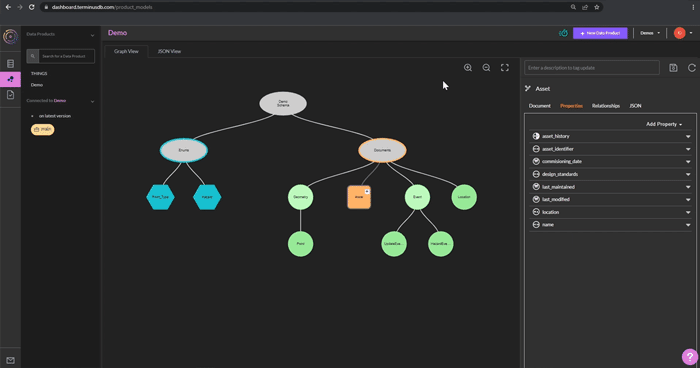Click the description to tag update field
700x368 pixels.
pos(592,68)
